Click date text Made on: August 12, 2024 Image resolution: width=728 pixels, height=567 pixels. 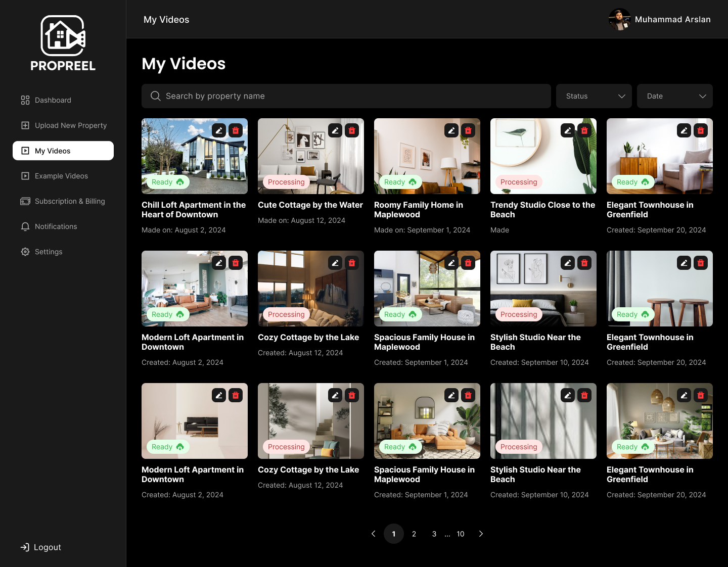pos(302,220)
